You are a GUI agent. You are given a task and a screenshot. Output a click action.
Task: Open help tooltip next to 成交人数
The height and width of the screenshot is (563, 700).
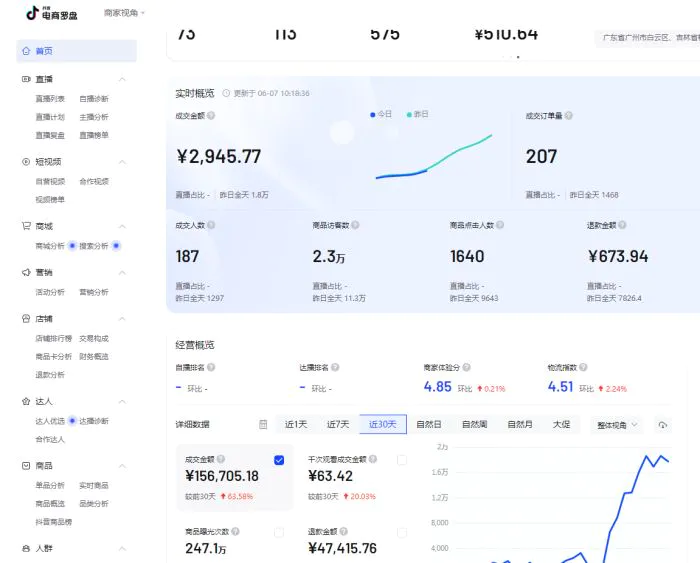coord(211,225)
